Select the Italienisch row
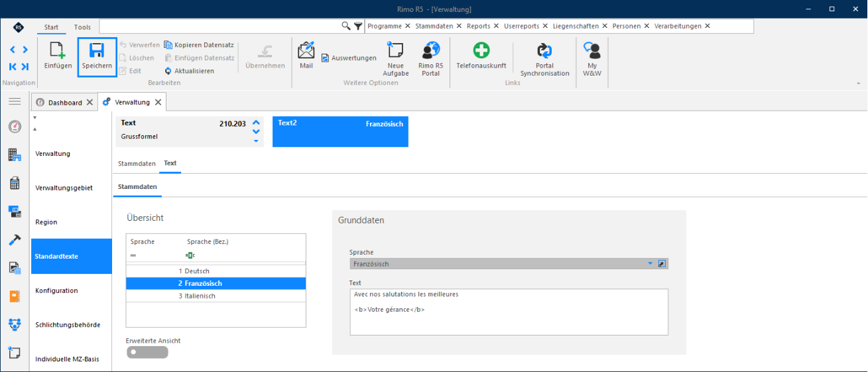Viewport: 868px width, 372px height. pyautogui.click(x=216, y=296)
